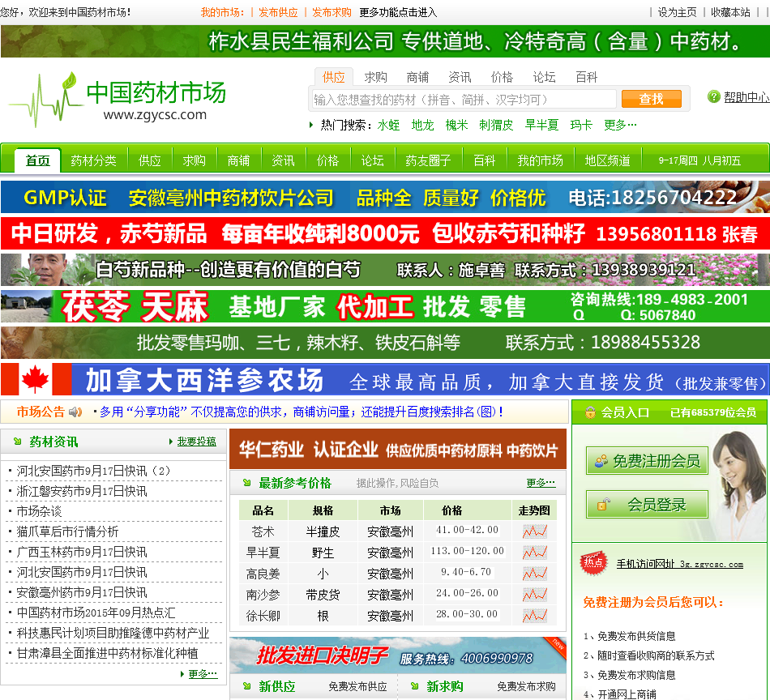Viewport: 770px width, 700px height.
Task: Expand more hot searches via 更多…
Action: [620, 126]
